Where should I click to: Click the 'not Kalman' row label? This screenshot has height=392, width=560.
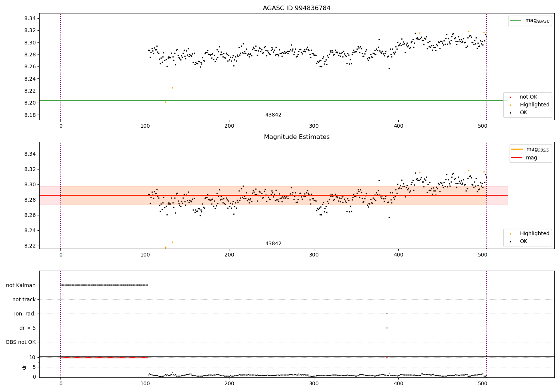point(21,286)
